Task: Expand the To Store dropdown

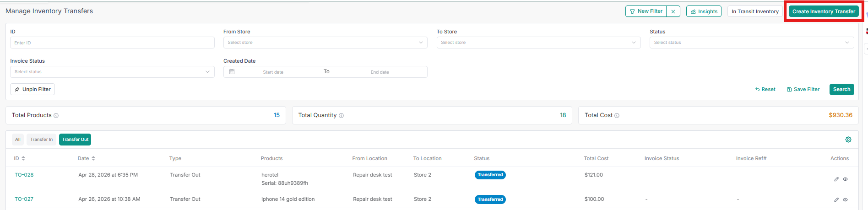Action: point(538,43)
